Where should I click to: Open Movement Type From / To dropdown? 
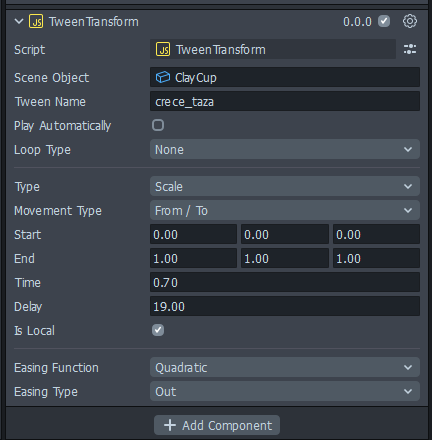[285, 210]
